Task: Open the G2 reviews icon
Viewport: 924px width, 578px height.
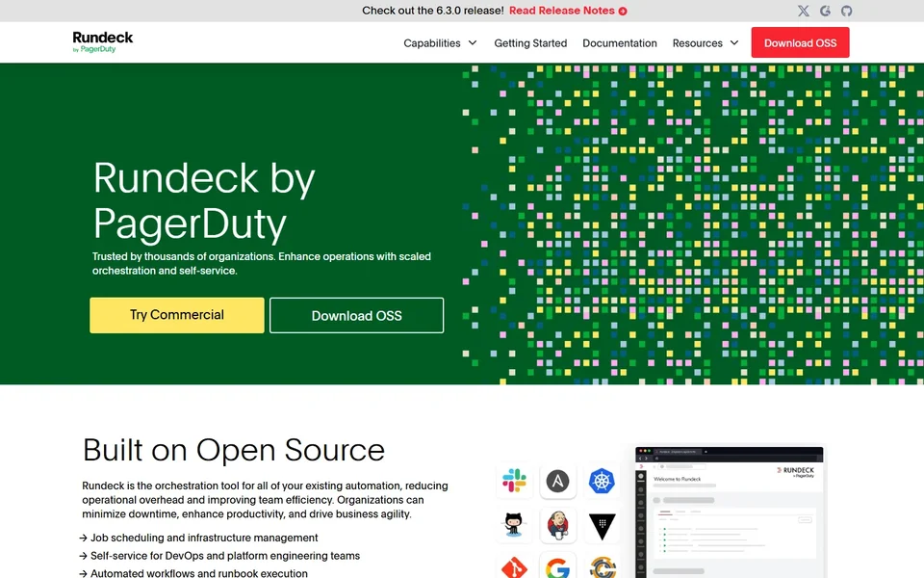Action: tap(825, 11)
